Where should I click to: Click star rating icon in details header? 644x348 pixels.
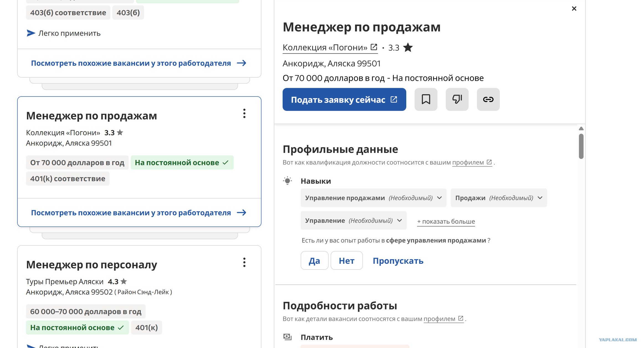click(x=408, y=47)
